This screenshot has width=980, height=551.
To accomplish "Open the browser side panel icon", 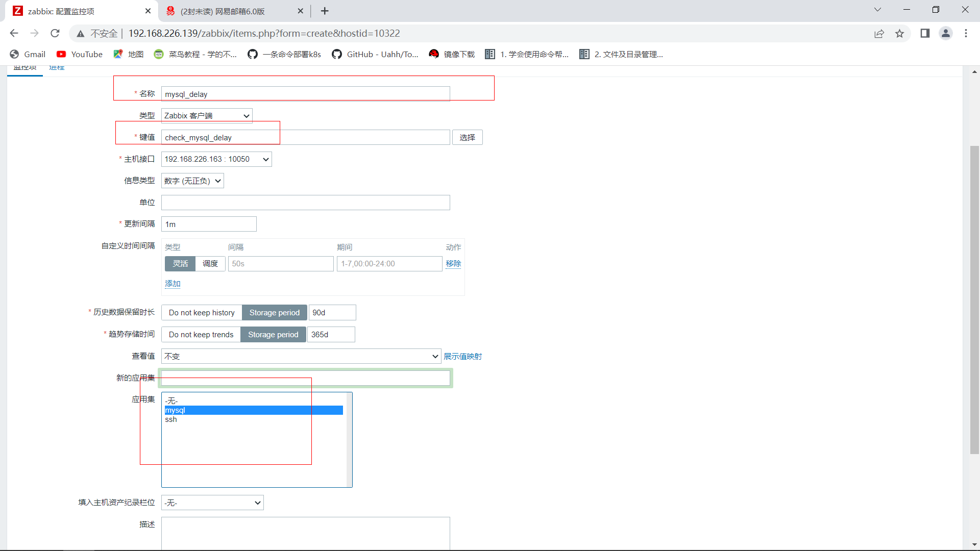I will (x=924, y=34).
